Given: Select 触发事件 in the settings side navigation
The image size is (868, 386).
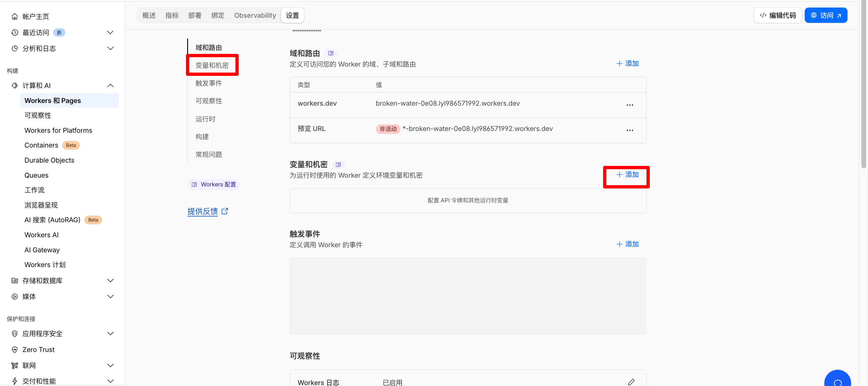Looking at the screenshot, I should point(209,83).
